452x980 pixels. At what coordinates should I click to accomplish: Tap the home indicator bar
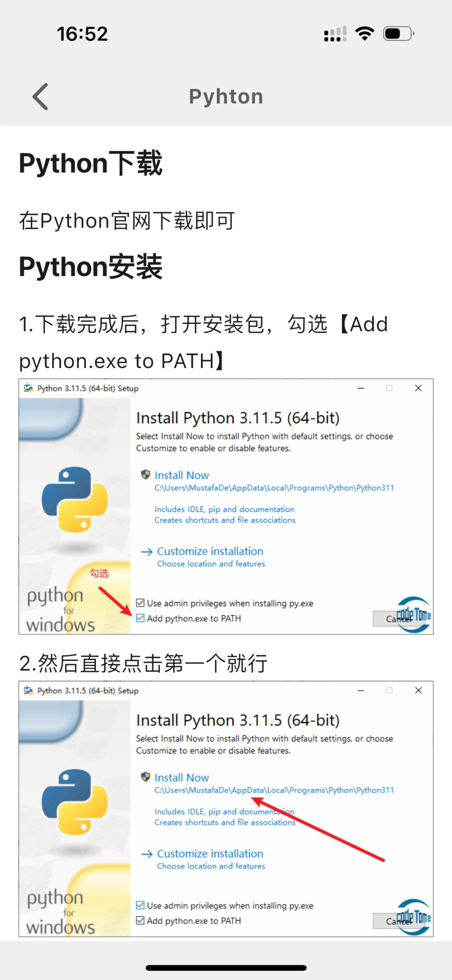pyautogui.click(x=226, y=967)
